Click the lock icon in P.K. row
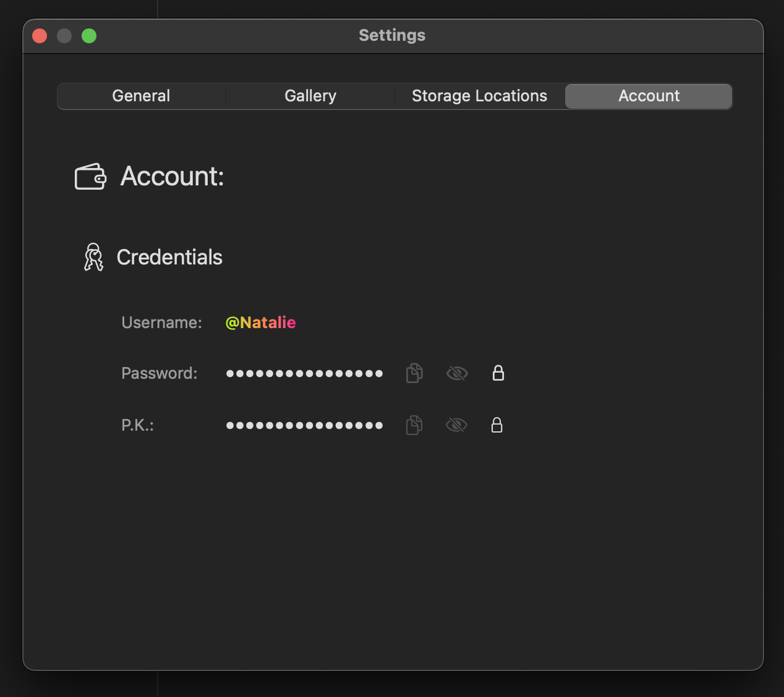Image resolution: width=784 pixels, height=697 pixels. click(497, 425)
